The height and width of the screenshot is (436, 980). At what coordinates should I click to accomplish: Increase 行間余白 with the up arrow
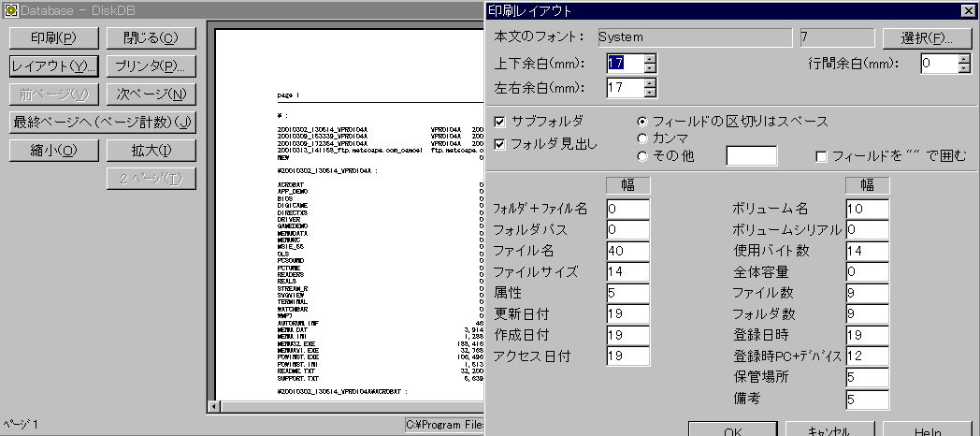(x=964, y=59)
